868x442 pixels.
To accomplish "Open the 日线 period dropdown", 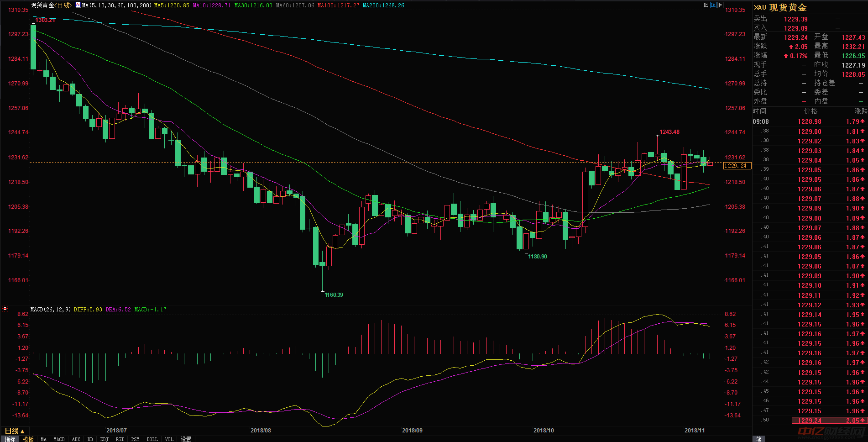I will point(14,431).
